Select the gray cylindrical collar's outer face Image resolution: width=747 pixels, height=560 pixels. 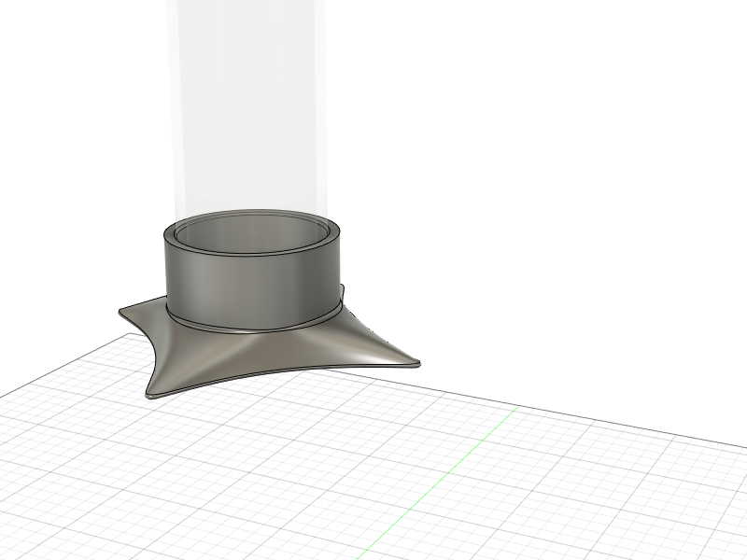point(252,290)
